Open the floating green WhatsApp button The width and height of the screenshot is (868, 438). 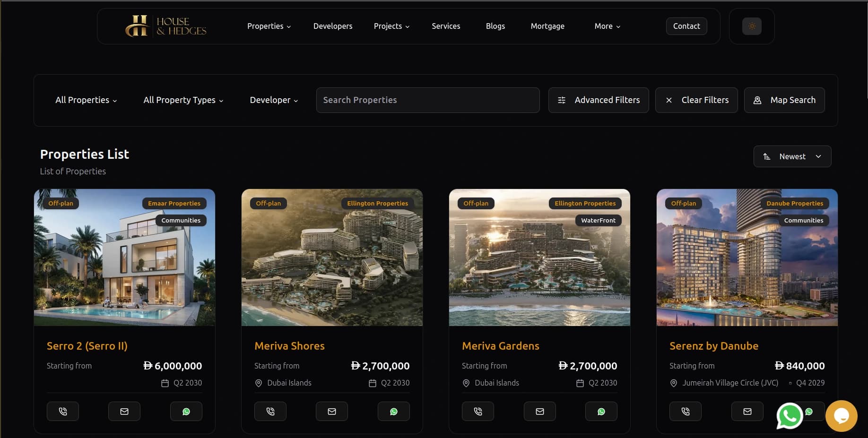[x=790, y=416]
